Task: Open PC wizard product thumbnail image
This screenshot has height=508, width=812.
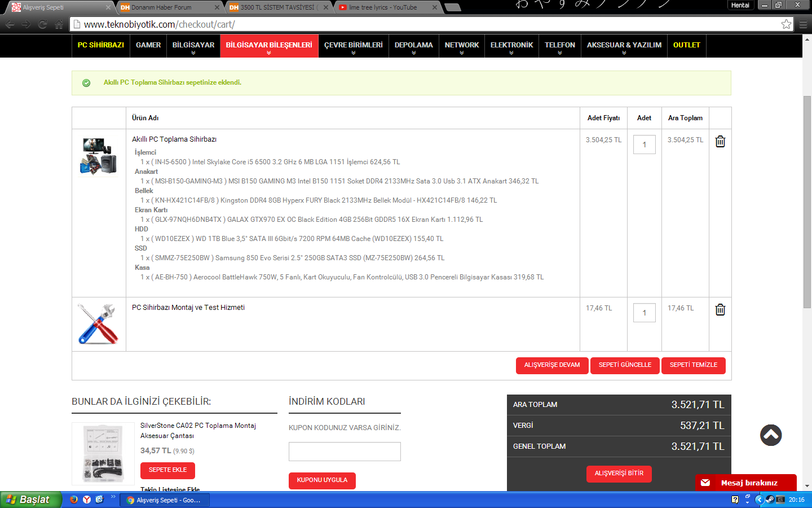Action: tap(99, 156)
